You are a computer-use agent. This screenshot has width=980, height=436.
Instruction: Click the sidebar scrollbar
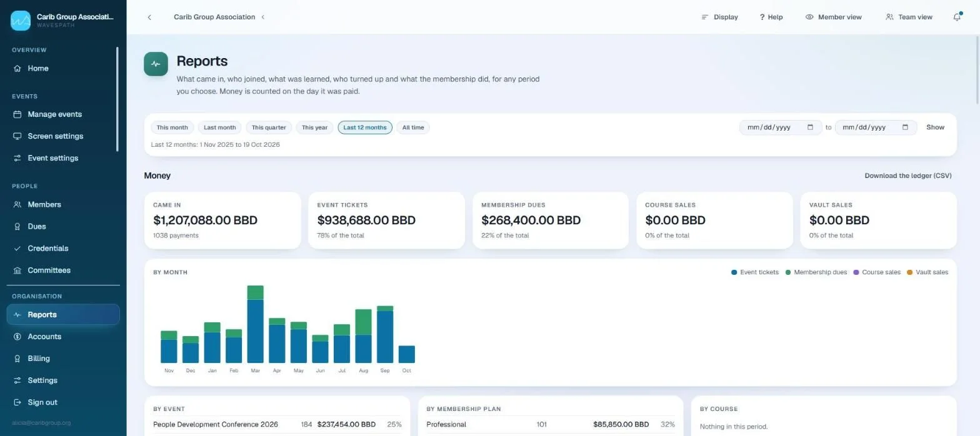click(117, 99)
